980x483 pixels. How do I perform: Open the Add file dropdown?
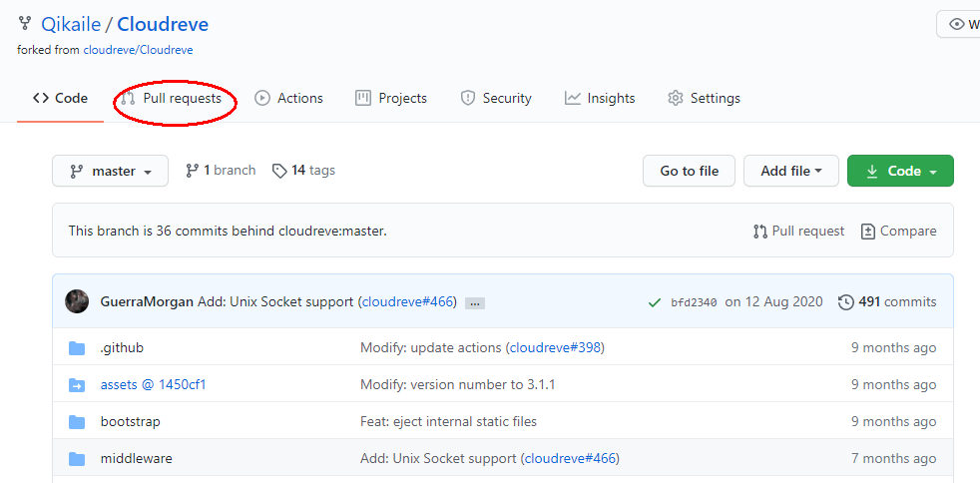[790, 171]
